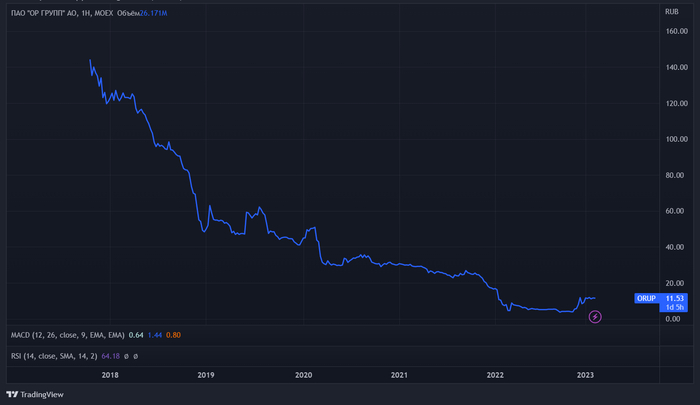The width and height of the screenshot is (700, 405).
Task: Click the 2020 label on the time axis
Action: 304,375
